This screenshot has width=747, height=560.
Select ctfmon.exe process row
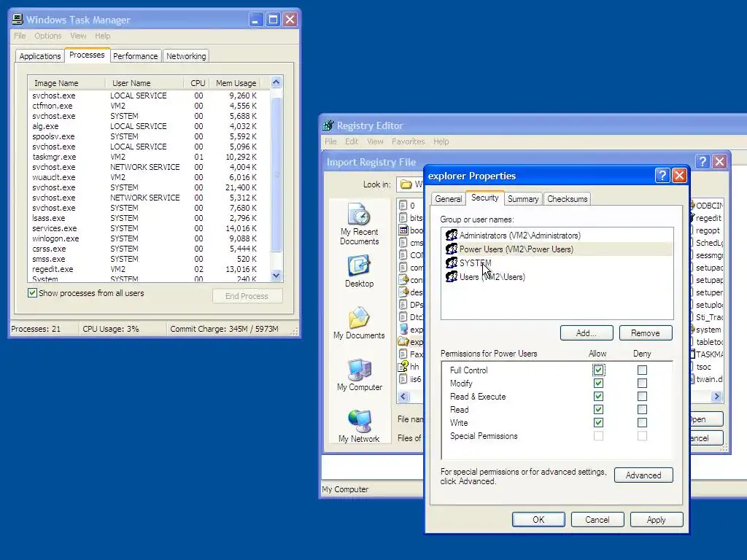(149, 106)
